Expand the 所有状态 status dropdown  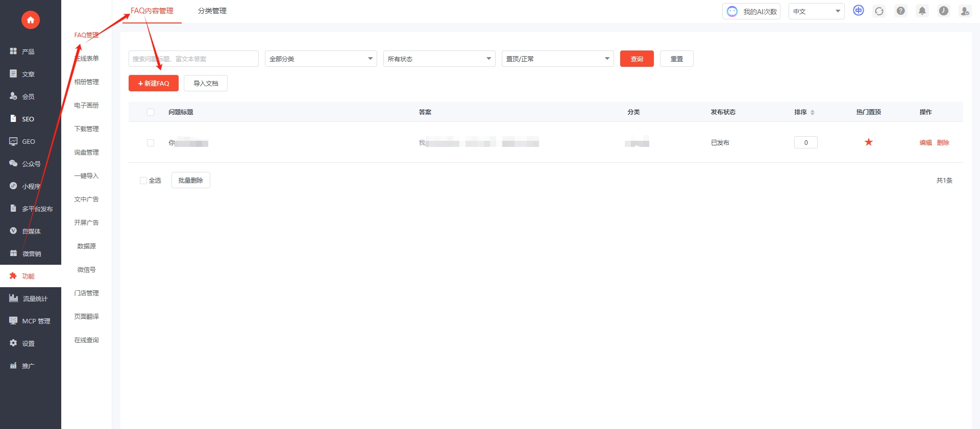click(439, 59)
